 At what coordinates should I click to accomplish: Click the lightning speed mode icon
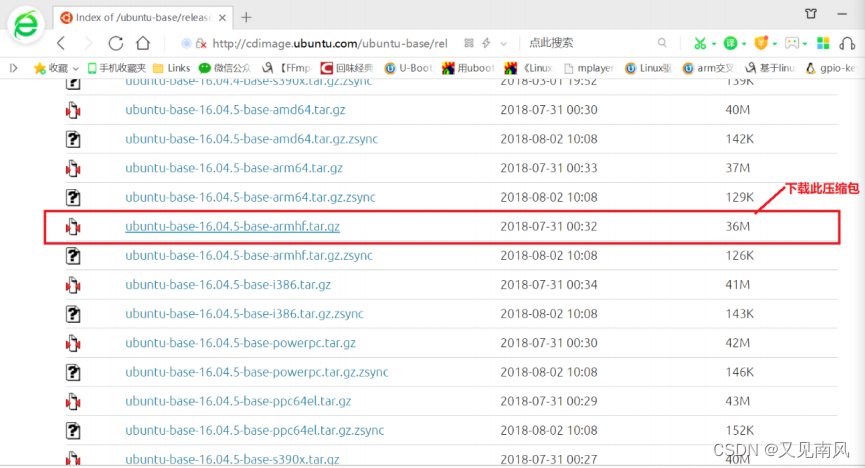click(x=486, y=43)
